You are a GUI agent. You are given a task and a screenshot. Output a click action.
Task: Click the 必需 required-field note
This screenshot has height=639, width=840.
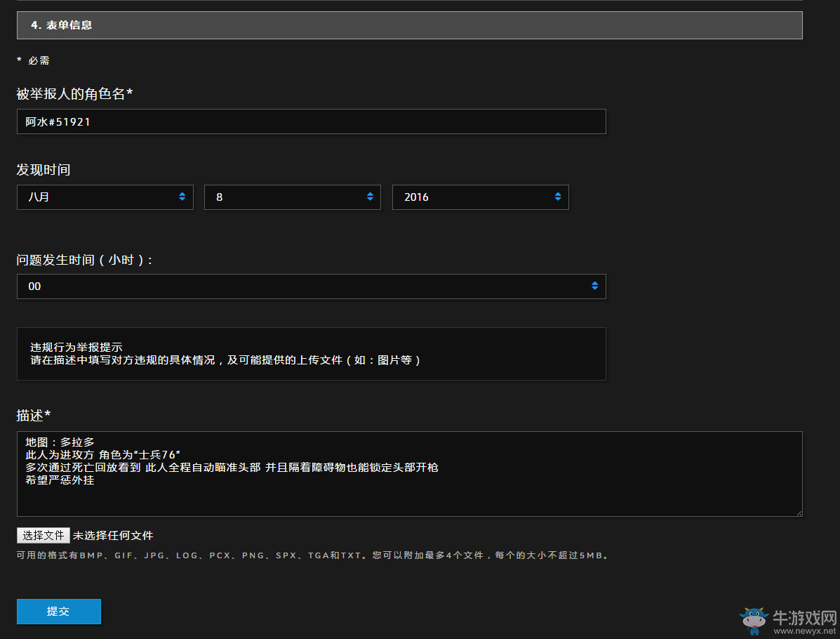[39, 60]
